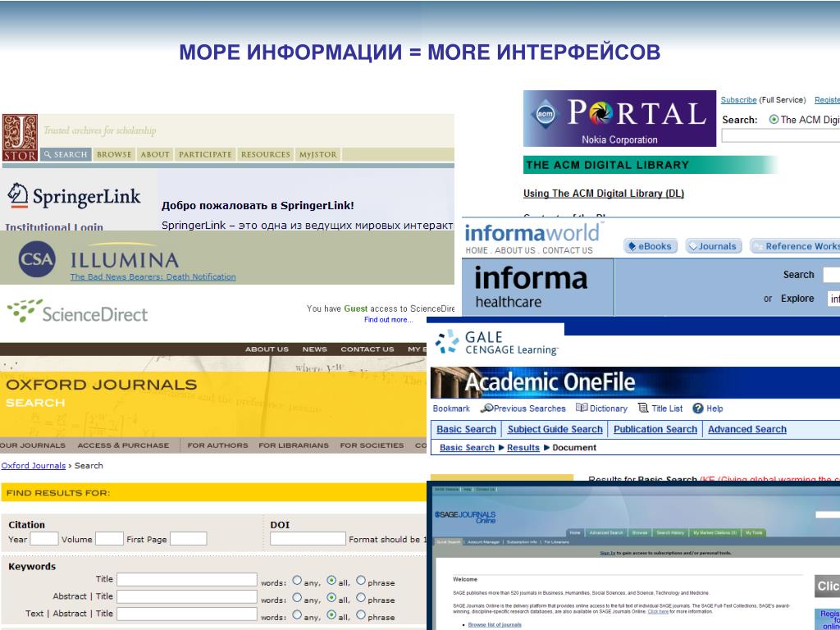
Task: Click the SpringerLink Institutional Login link
Action: [x=54, y=227]
